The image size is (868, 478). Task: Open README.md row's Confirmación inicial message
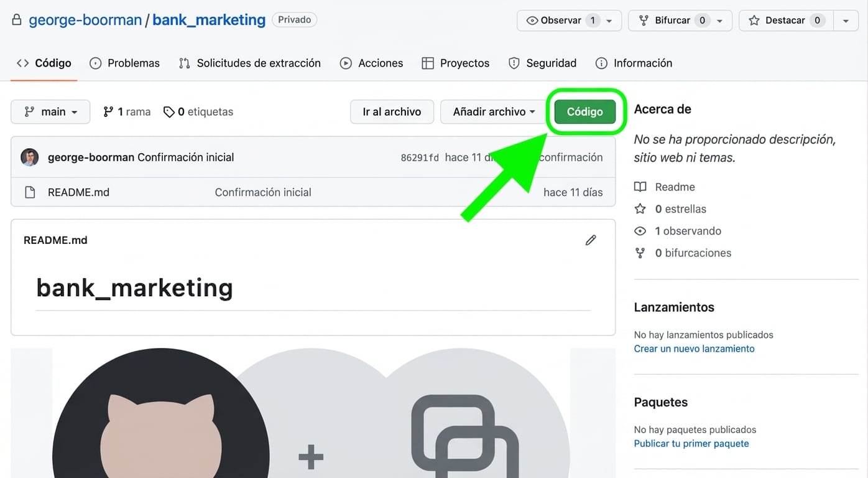click(x=263, y=192)
